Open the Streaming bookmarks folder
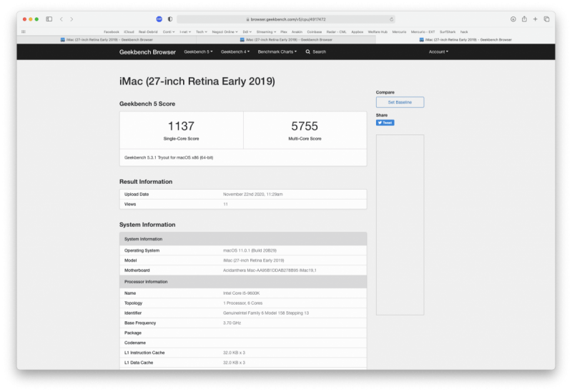 point(266,31)
